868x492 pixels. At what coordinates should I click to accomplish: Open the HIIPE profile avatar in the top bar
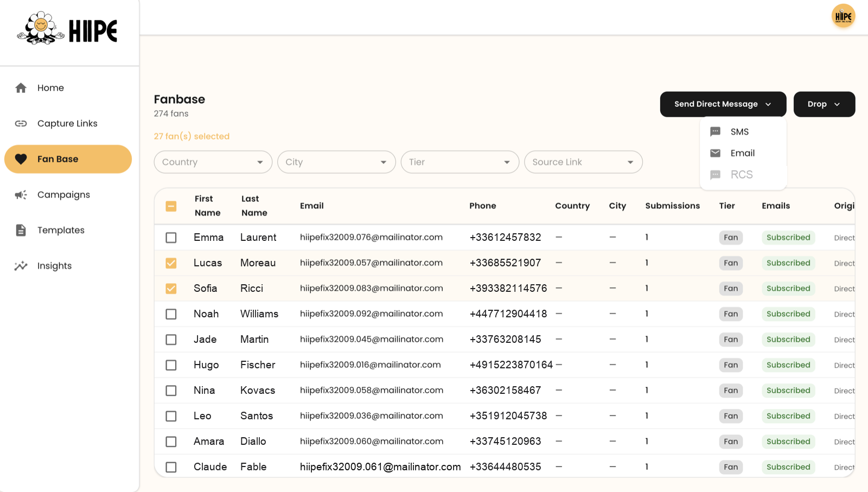pos(843,16)
